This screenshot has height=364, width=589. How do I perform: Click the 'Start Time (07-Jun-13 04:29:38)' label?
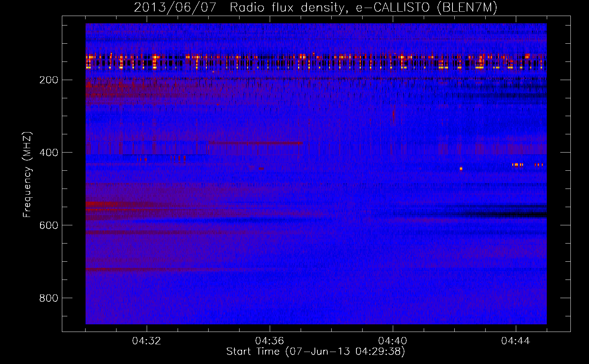tap(316, 352)
